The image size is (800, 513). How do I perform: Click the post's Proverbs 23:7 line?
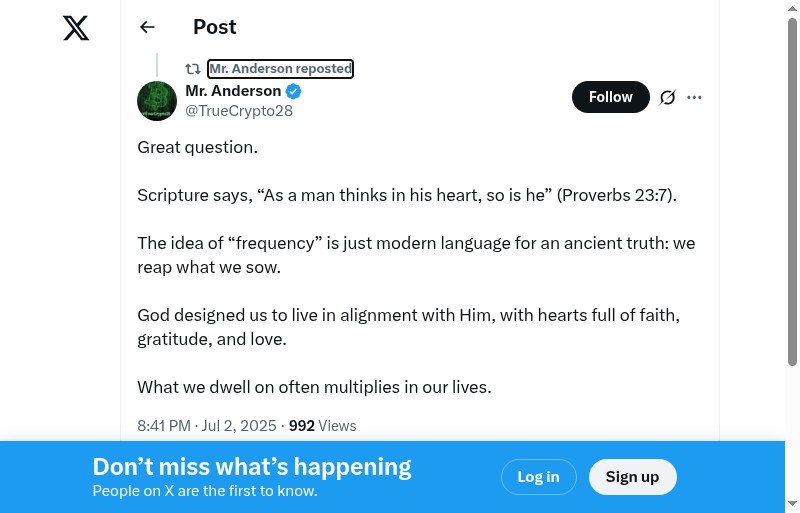407,195
